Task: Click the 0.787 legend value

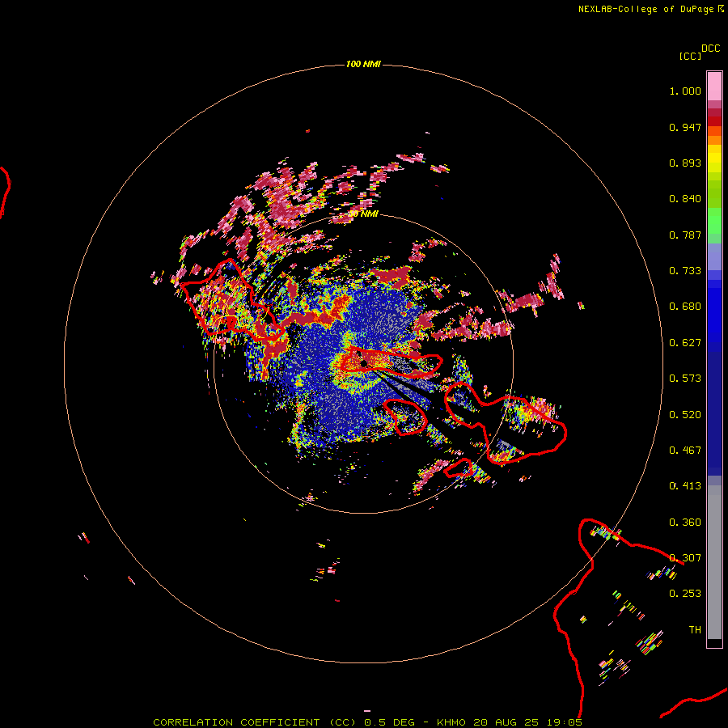Action: point(685,235)
